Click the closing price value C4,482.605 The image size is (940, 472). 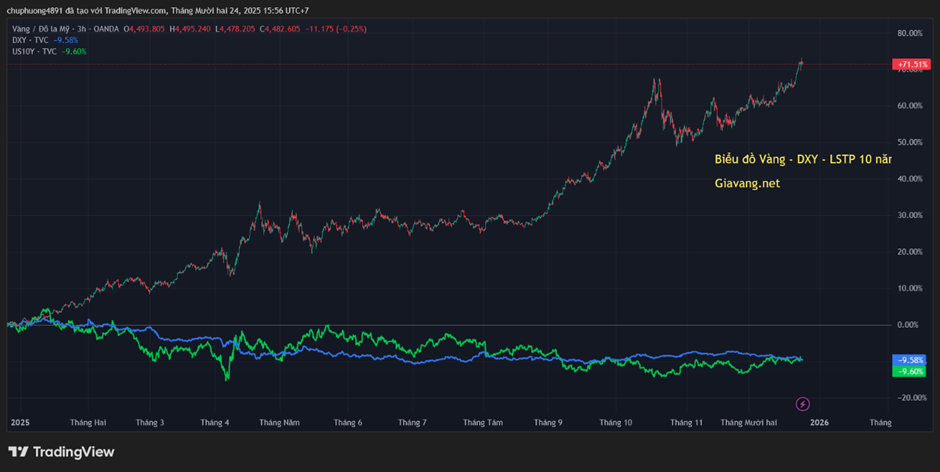[x=283, y=29]
